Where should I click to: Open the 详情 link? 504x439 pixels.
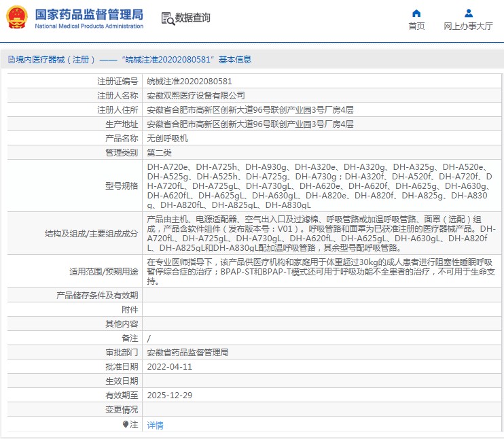[156, 425]
